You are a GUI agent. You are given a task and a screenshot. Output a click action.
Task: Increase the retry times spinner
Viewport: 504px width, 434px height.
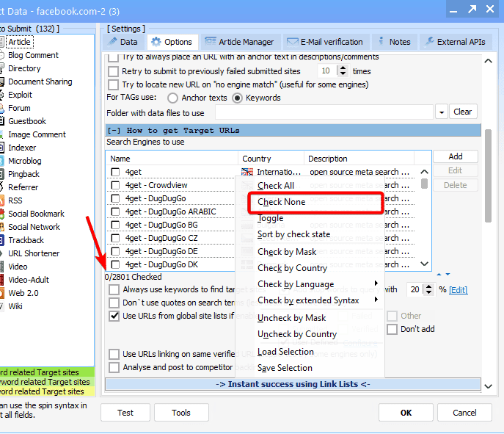343,68
